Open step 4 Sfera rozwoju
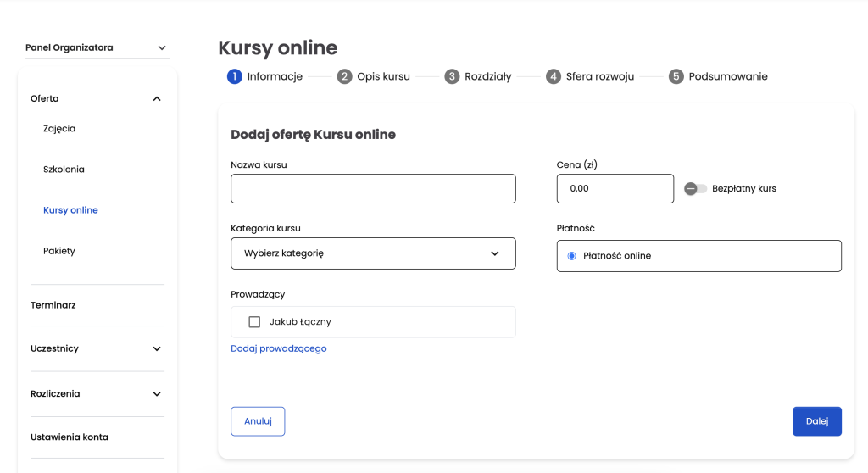 590,76
